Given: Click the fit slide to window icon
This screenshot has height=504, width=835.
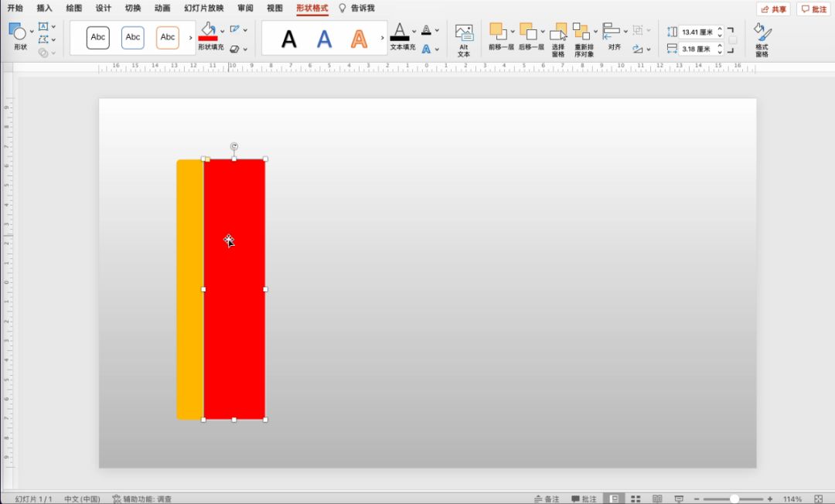Looking at the screenshot, I should point(819,499).
